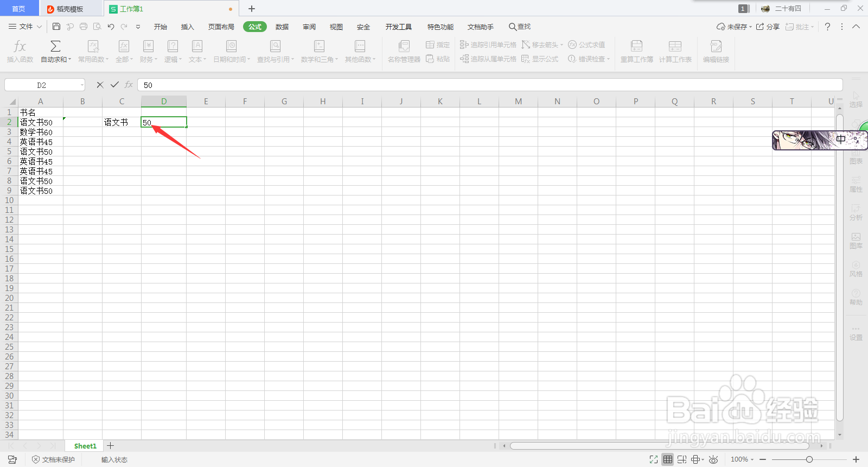Open the 财务 financial functions dropdown

(149, 52)
